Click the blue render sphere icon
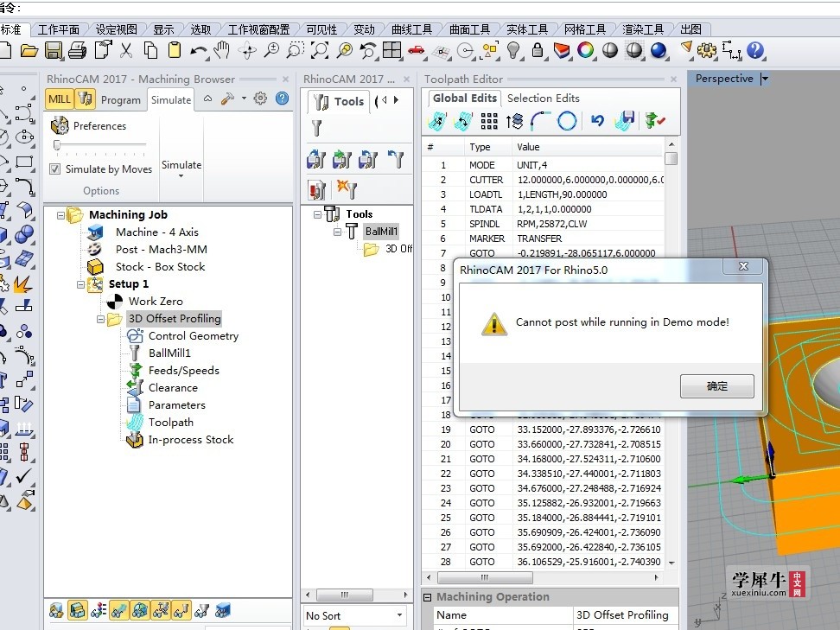The height and width of the screenshot is (630, 840). click(x=659, y=51)
